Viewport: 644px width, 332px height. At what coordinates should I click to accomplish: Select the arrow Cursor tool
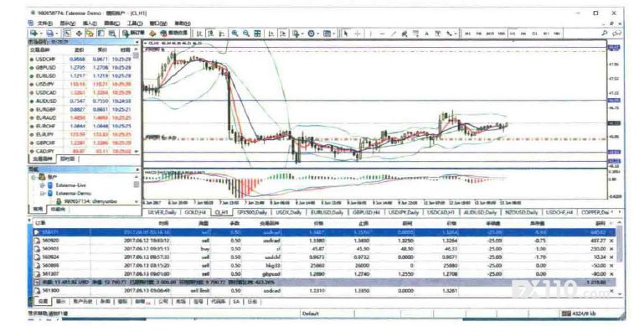click(346, 34)
